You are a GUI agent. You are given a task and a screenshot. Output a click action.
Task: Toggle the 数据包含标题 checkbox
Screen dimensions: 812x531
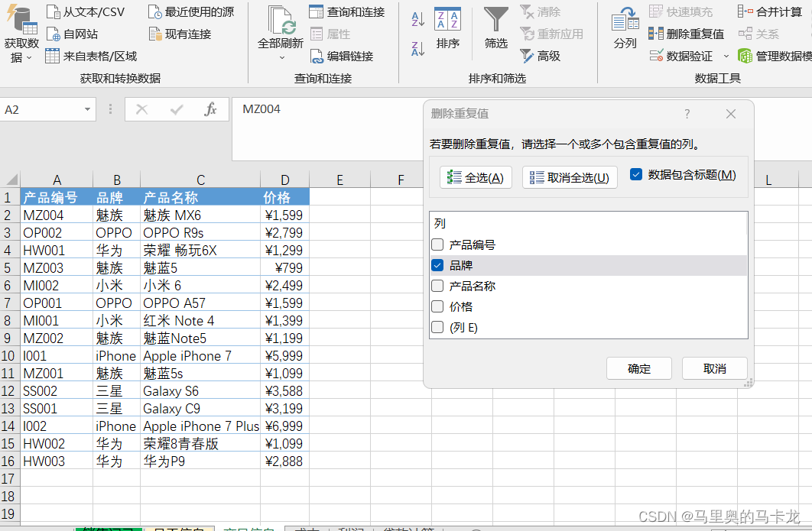[636, 174]
